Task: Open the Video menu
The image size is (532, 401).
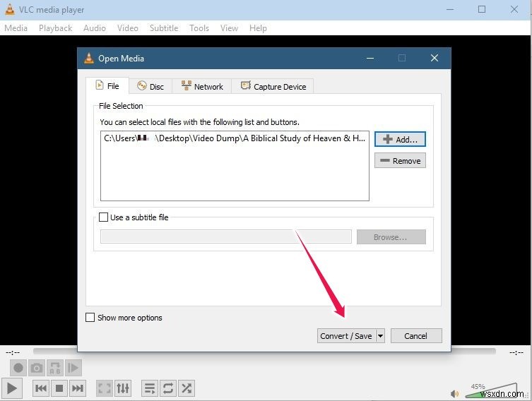Action: pyautogui.click(x=128, y=28)
